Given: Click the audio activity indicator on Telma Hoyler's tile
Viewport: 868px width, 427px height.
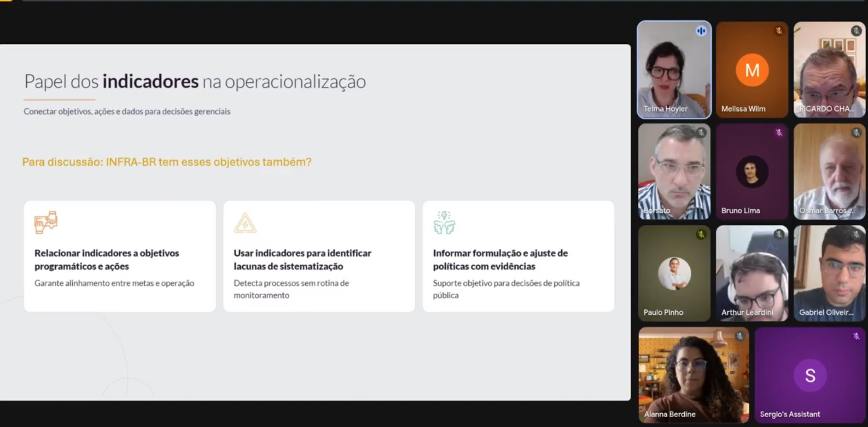Looking at the screenshot, I should [701, 29].
